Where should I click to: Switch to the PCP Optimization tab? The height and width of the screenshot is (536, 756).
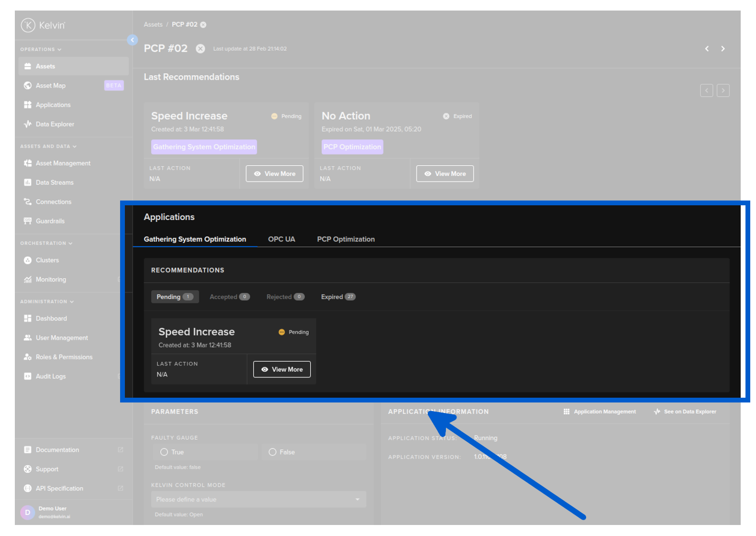click(345, 239)
